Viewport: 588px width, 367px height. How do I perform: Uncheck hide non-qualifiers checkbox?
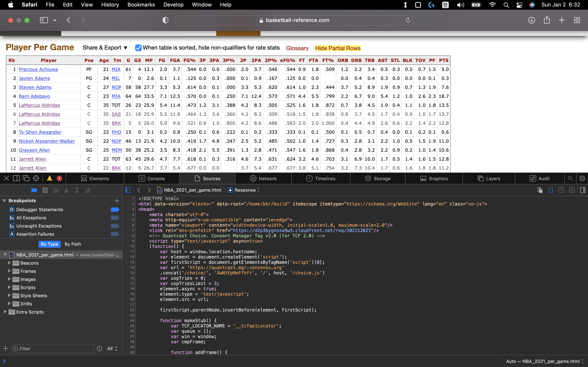click(138, 48)
